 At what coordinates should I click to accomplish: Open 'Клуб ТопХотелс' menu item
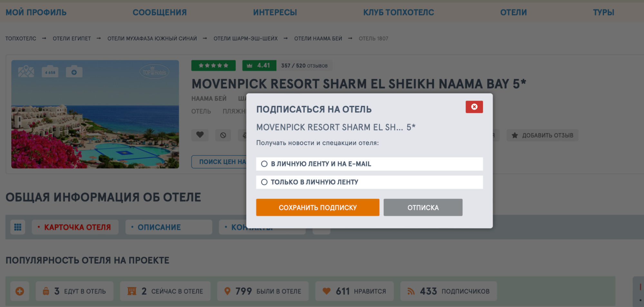click(398, 12)
